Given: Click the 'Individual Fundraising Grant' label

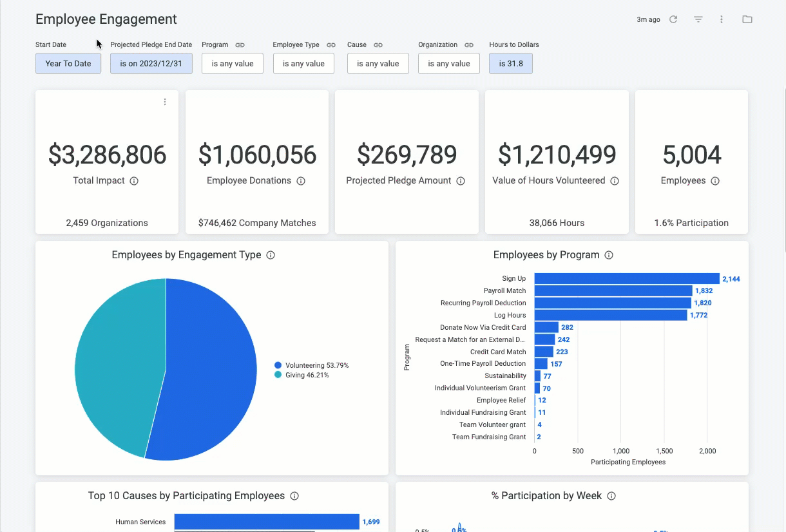Looking at the screenshot, I should click(483, 413).
